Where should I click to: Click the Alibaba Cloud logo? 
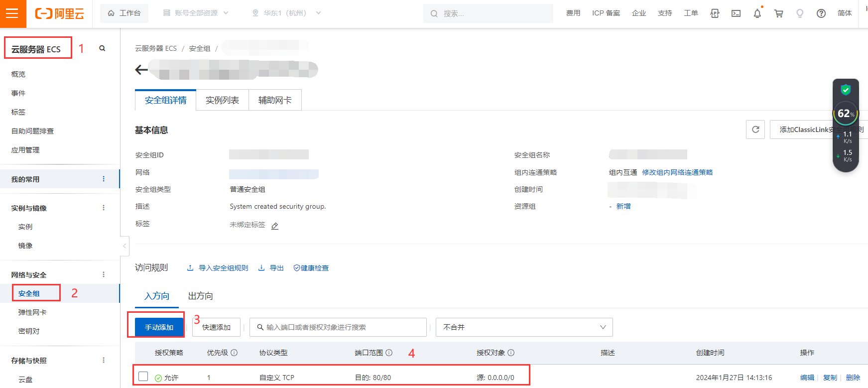tap(59, 13)
